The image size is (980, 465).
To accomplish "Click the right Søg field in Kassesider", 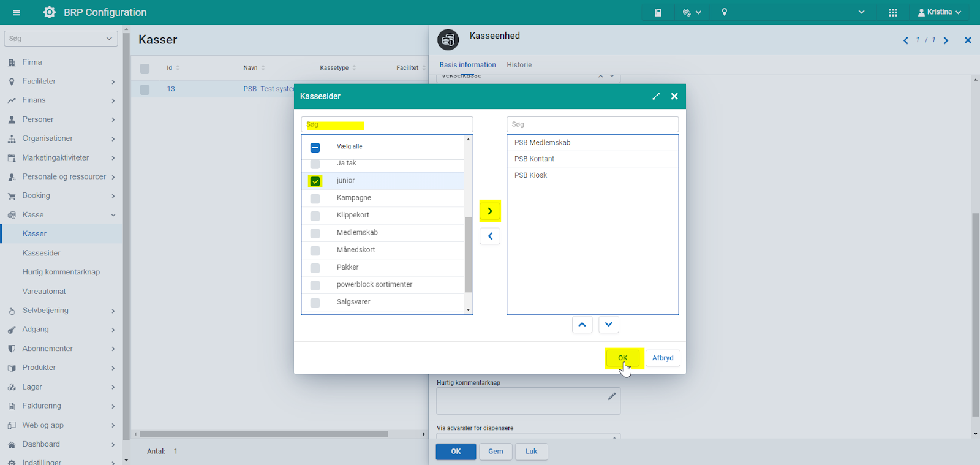I will 592,124.
